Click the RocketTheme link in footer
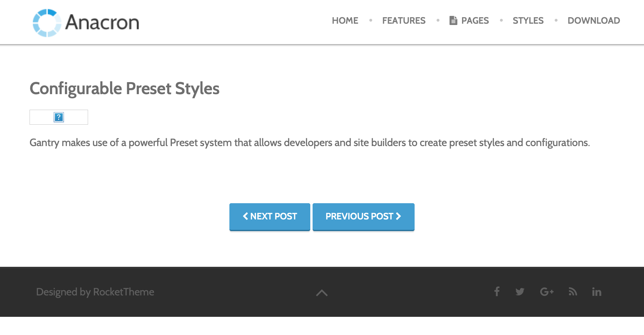The width and height of the screenshot is (644, 335). (x=123, y=292)
